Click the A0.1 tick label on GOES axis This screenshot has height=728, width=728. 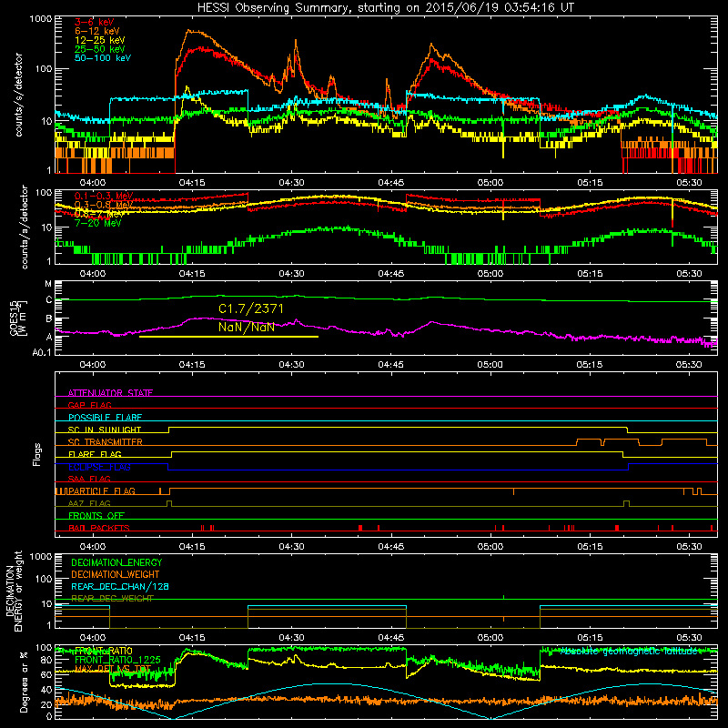(x=41, y=353)
